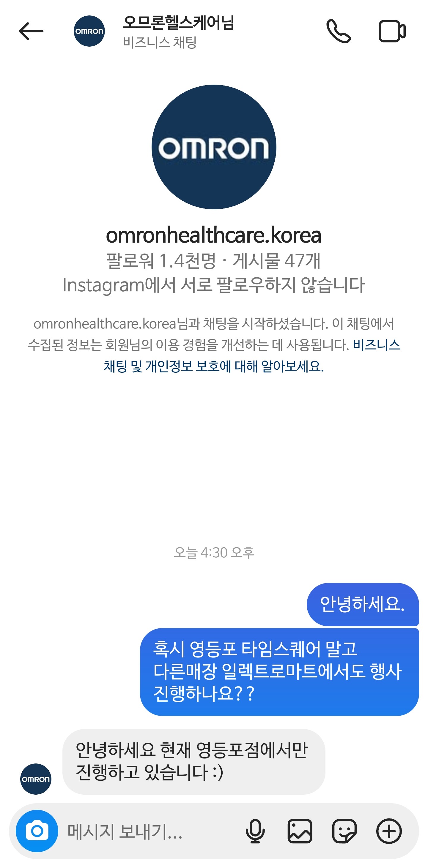The width and height of the screenshot is (428, 868).
Task: Record voice message with microphone icon
Action: point(255,831)
